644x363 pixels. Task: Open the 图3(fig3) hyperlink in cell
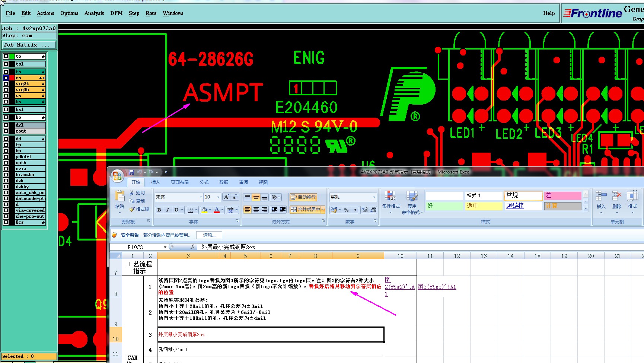[x=437, y=287]
